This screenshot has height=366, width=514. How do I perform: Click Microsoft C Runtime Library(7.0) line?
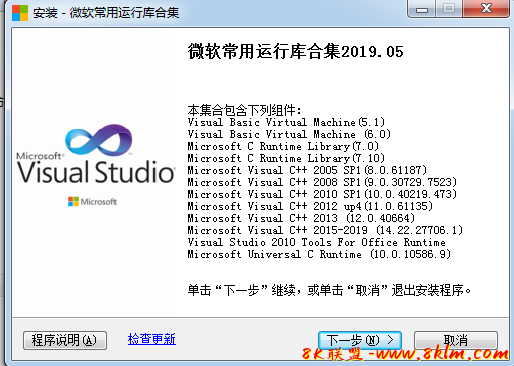point(283,146)
